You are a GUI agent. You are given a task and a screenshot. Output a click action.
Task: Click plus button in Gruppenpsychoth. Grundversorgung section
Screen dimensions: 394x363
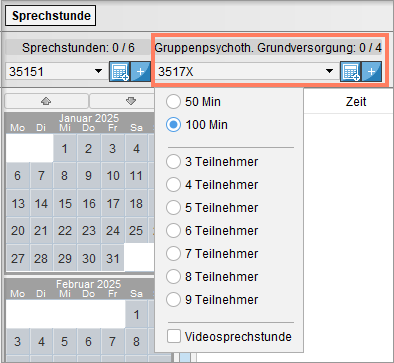click(x=371, y=71)
